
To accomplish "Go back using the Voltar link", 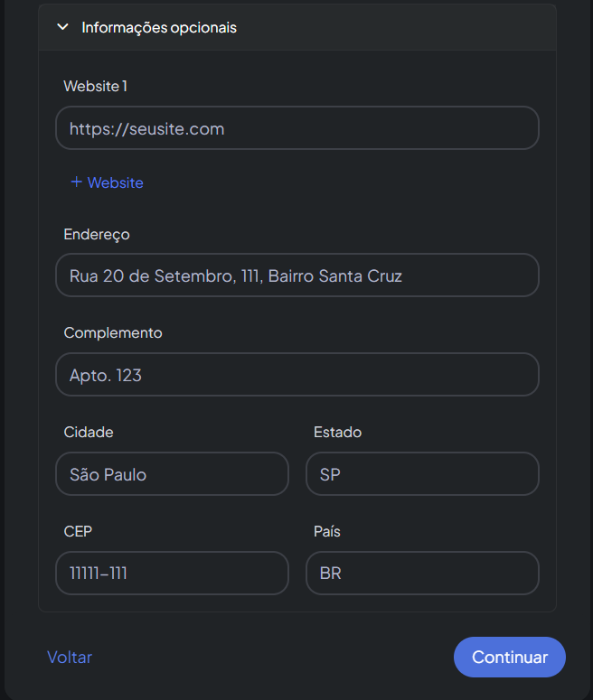I will 70,658.
